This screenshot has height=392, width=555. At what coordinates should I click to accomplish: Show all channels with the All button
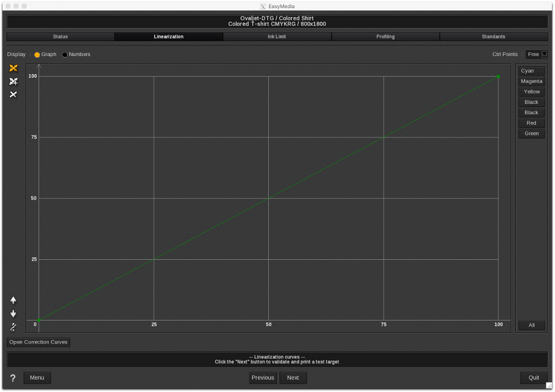tap(531, 325)
